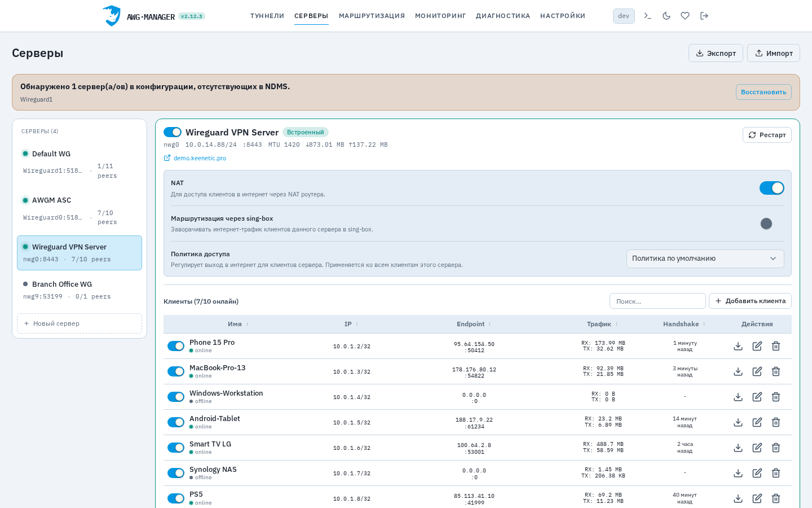Download config for Phone 15 Pro
Viewport: 812px width, 508px height.
click(x=738, y=346)
